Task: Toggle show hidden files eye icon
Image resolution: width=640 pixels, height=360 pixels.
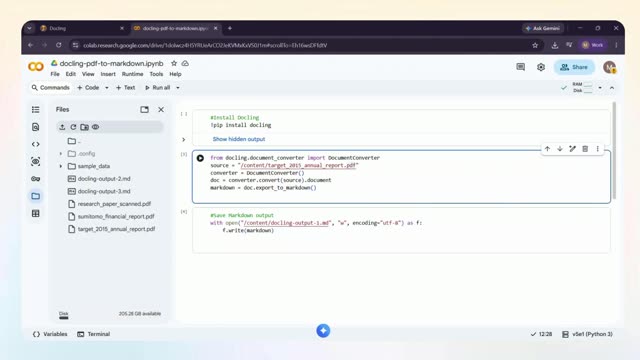Action: point(96,127)
